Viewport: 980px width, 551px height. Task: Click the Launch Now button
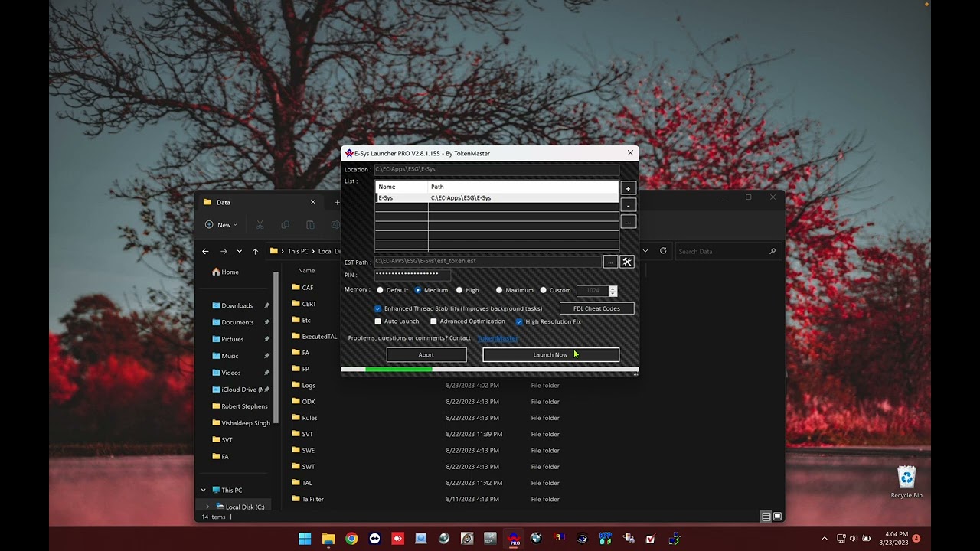(x=550, y=354)
